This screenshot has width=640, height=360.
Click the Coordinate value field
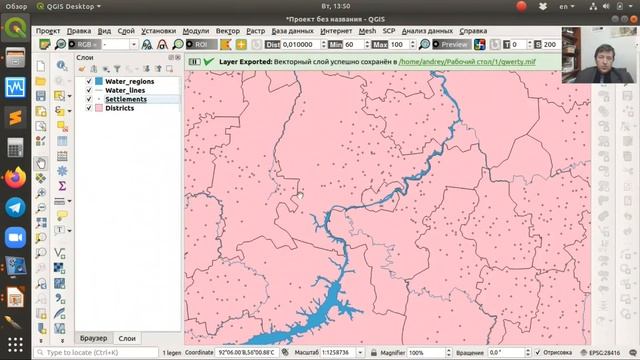coord(247,352)
